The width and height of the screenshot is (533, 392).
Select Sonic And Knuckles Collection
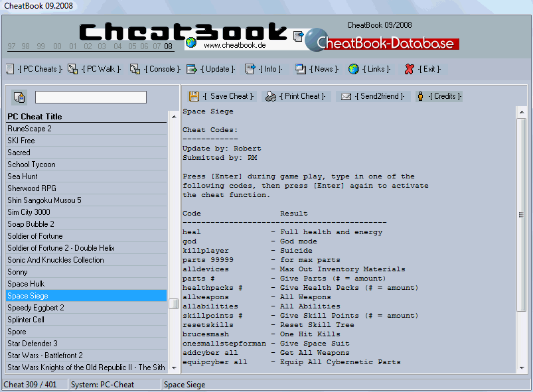[87, 260]
